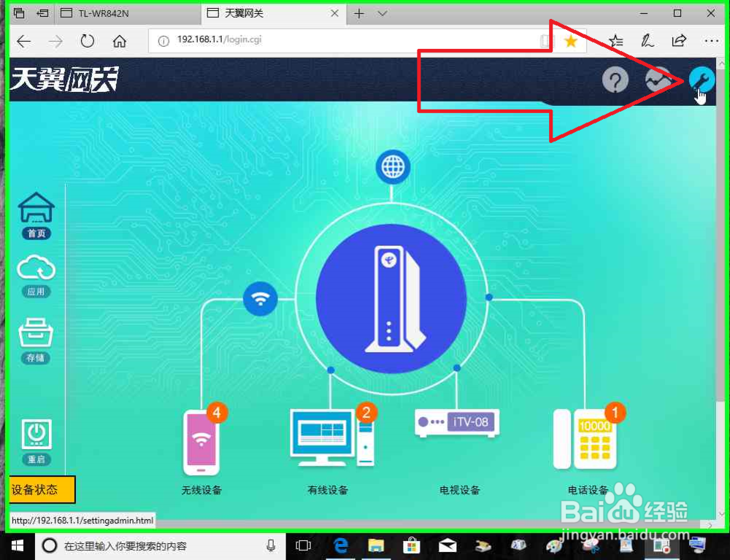This screenshot has width=730, height=560.
Task: Open 有线设备 wired computer icon
Action: (x=332, y=437)
